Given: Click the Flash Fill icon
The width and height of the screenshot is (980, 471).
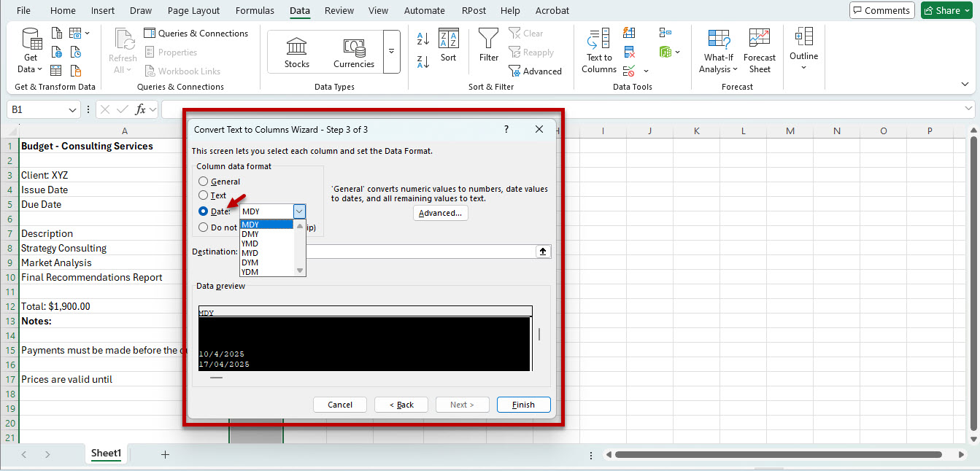Looking at the screenshot, I should (629, 34).
